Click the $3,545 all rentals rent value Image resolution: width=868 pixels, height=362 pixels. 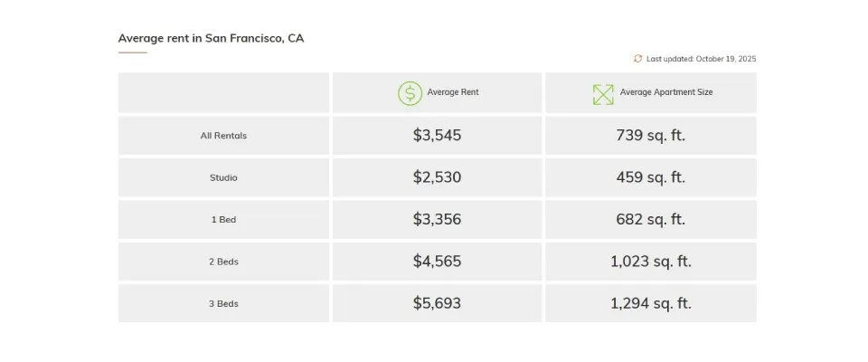[437, 136]
